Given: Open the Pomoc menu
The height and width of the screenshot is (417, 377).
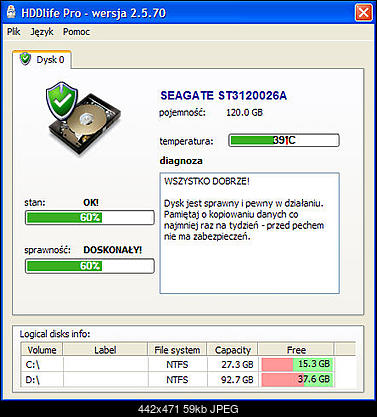Looking at the screenshot, I should 76,32.
